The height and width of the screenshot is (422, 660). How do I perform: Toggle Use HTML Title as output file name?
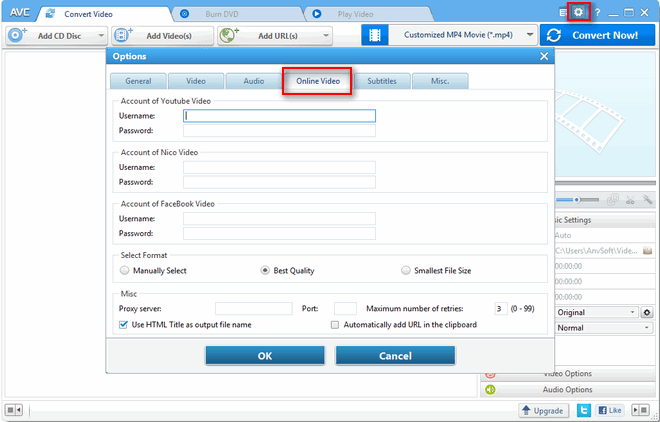[123, 325]
